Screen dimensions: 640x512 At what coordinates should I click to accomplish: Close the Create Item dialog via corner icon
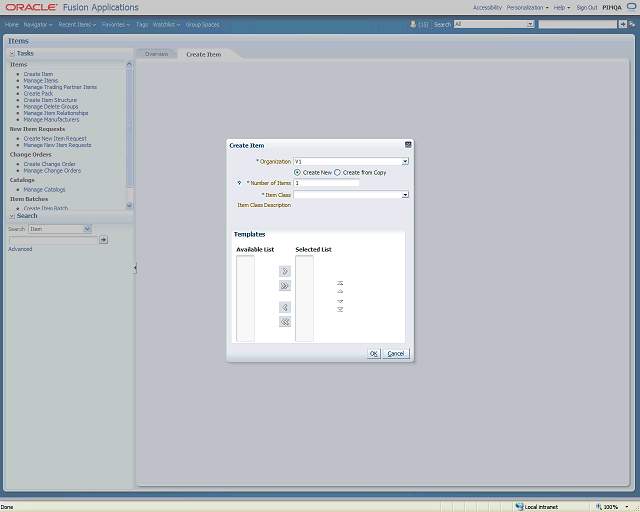(408, 145)
